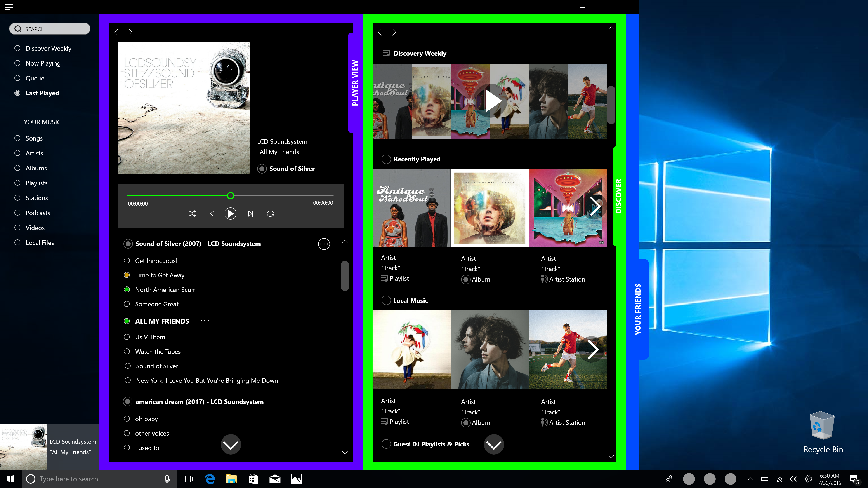
Task: Click the green playback progress knob
Action: click(231, 196)
